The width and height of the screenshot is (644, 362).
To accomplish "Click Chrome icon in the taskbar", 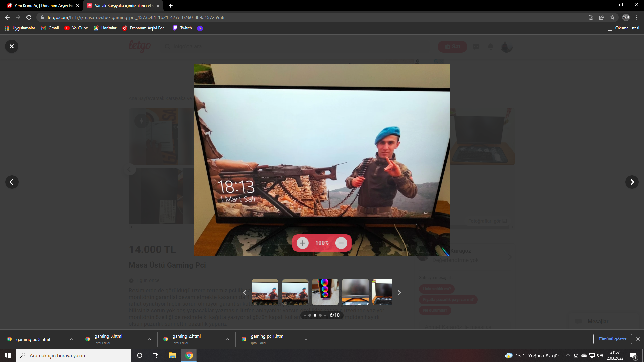I will point(189,355).
